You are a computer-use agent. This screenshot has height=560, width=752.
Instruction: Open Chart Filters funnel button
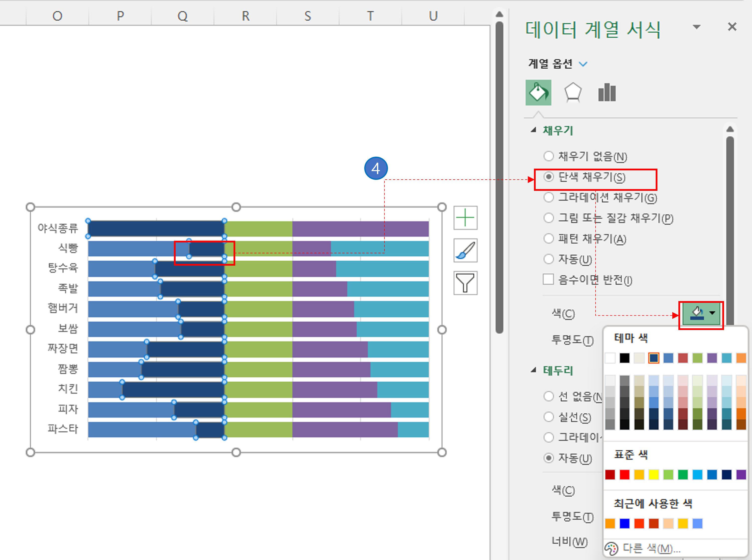click(465, 283)
